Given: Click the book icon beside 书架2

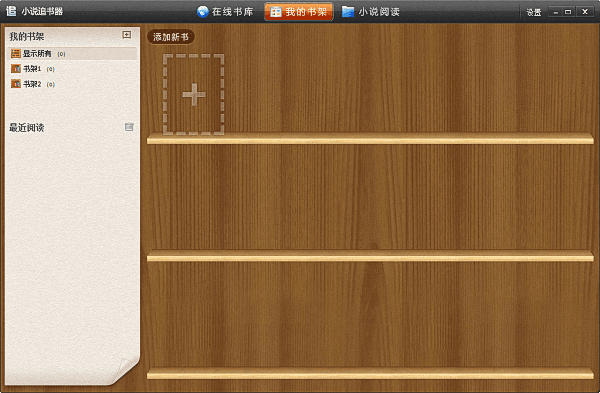Looking at the screenshot, I should pyautogui.click(x=16, y=83).
